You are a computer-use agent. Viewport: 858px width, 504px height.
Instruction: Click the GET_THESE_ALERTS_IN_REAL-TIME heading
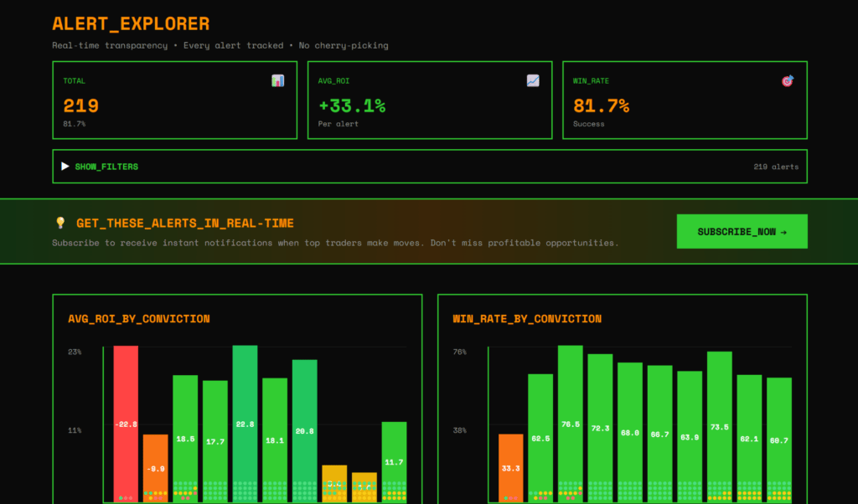pos(185,223)
